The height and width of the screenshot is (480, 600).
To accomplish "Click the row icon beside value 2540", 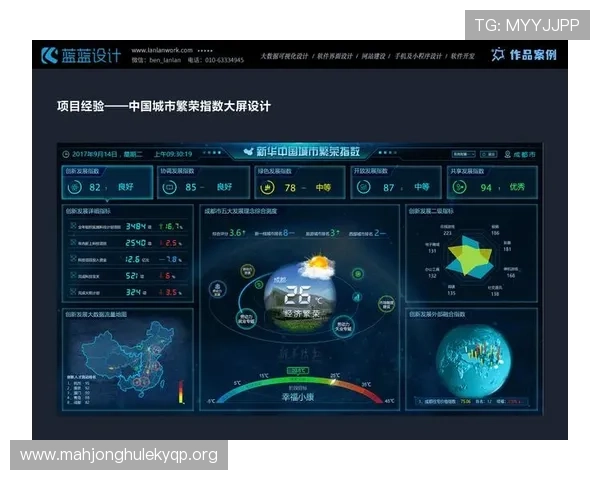I will click(x=73, y=242).
